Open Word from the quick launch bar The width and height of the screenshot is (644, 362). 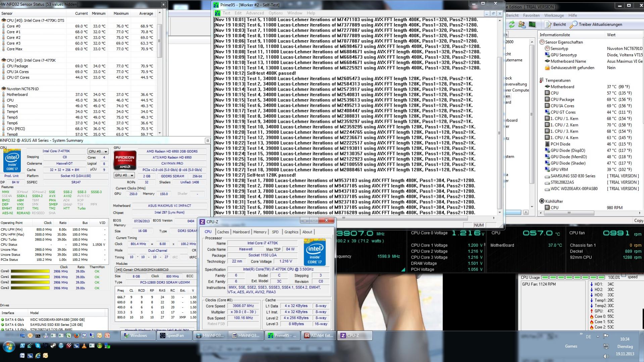tap(22, 356)
